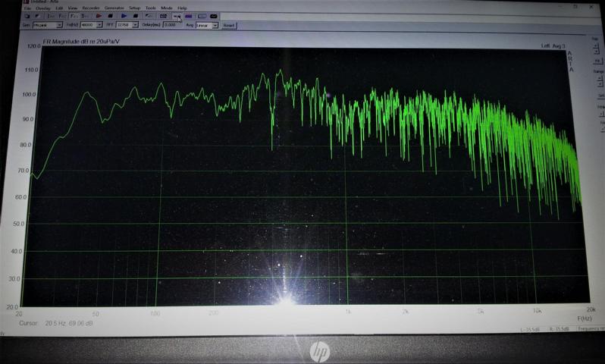
Task: Open the View menu
Action: pyautogui.click(x=73, y=8)
